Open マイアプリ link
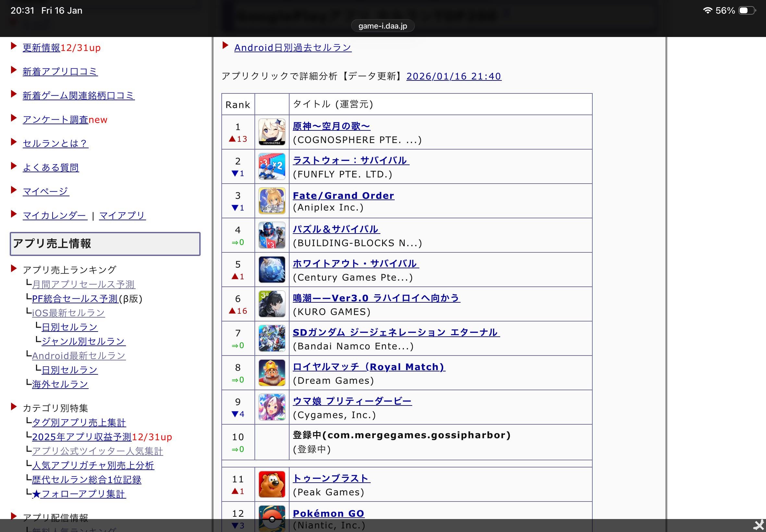Screen dimensions: 766x532 point(122,215)
